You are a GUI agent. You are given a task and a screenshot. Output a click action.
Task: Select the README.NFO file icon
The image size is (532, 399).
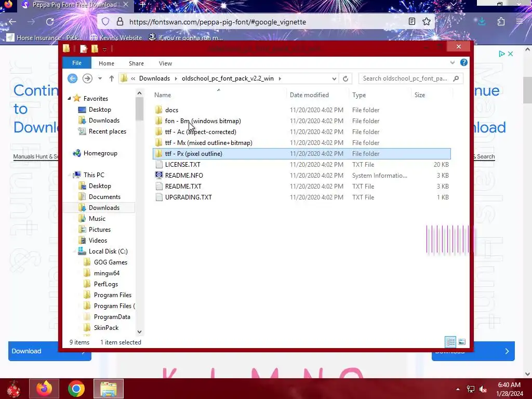coord(158,175)
